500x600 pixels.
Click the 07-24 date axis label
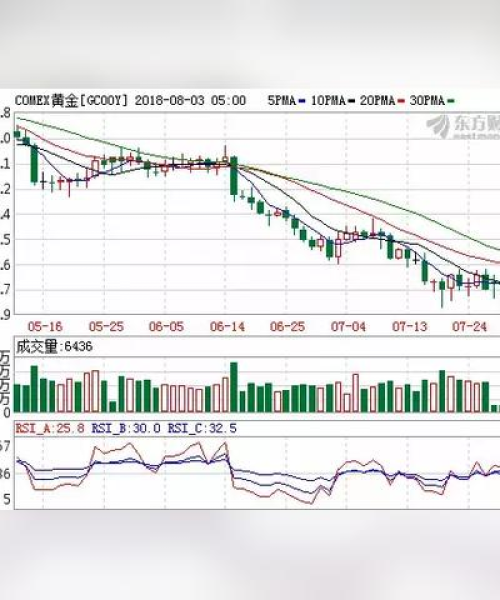[x=470, y=327]
